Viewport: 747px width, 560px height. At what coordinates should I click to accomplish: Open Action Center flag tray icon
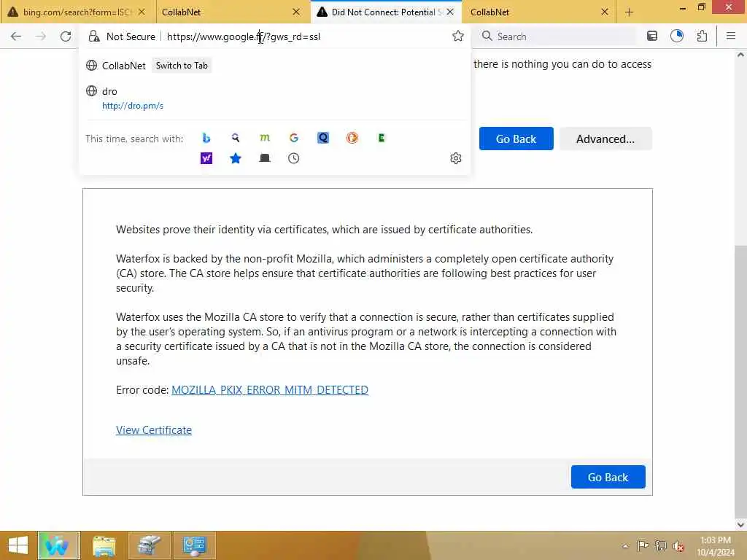pyautogui.click(x=643, y=545)
